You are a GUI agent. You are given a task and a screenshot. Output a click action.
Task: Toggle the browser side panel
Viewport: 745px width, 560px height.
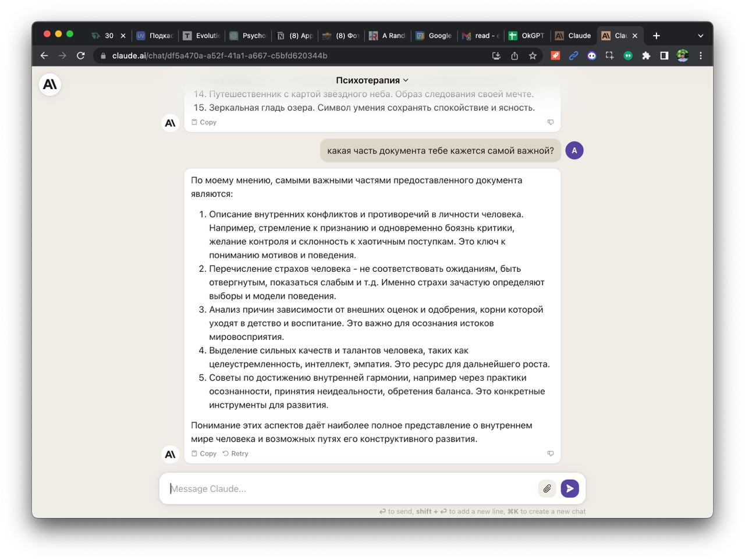click(x=664, y=56)
